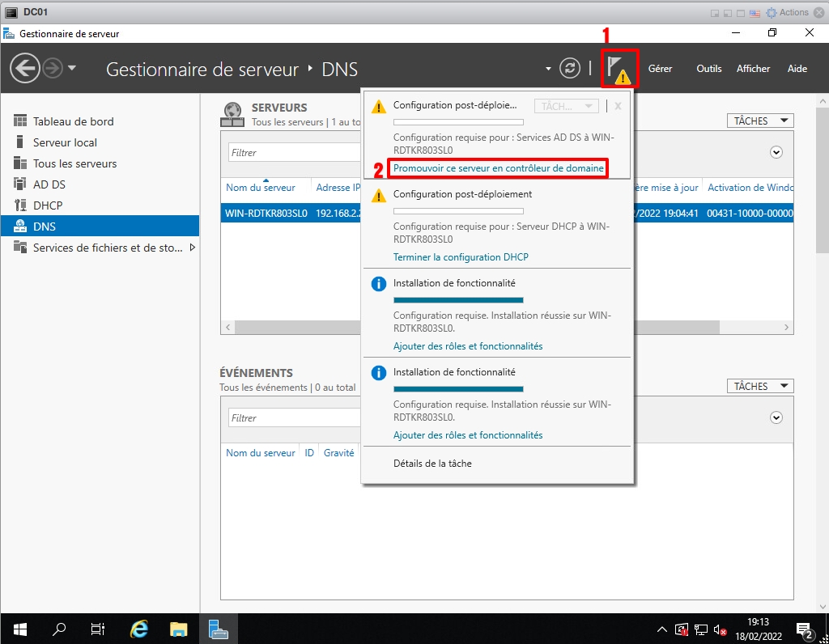Click Terminer la configuration DHCP link
Viewport: 829px width, 644px height.
[461, 257]
